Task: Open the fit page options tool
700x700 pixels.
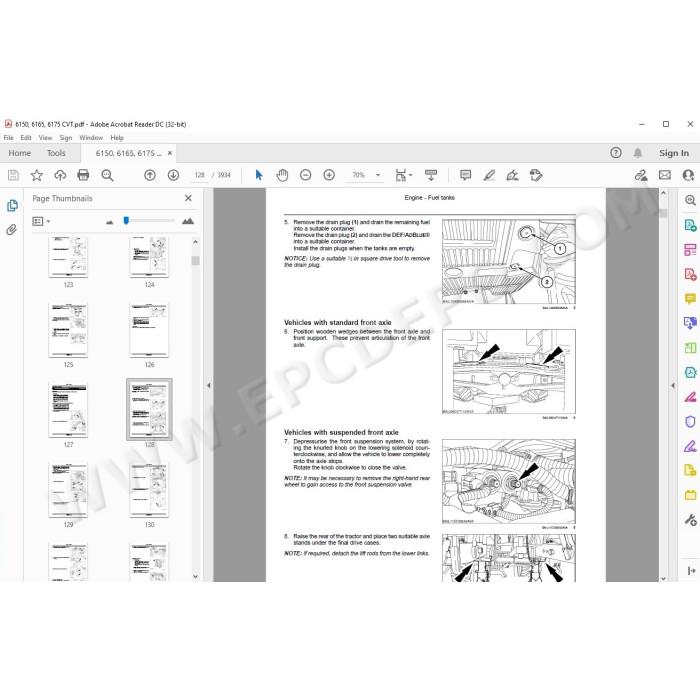Action: click(403, 175)
